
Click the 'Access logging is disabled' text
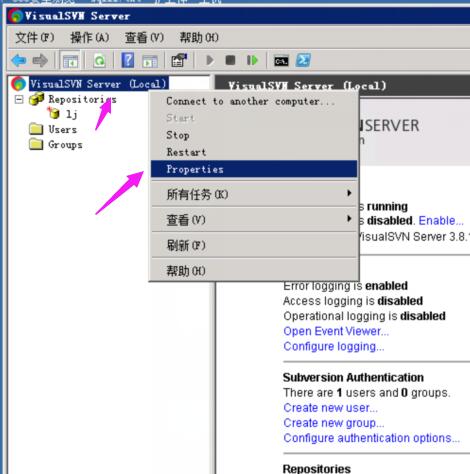[x=353, y=301]
